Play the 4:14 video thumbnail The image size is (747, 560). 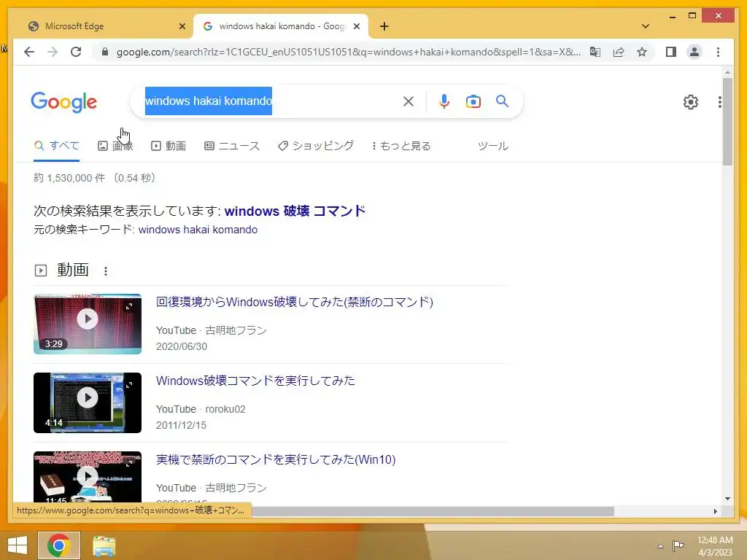click(x=88, y=402)
